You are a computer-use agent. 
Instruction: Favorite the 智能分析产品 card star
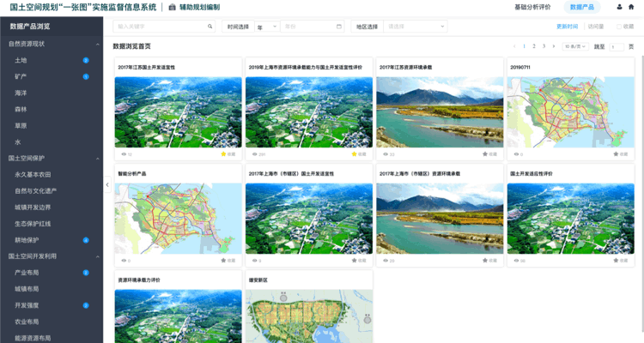pos(223,260)
